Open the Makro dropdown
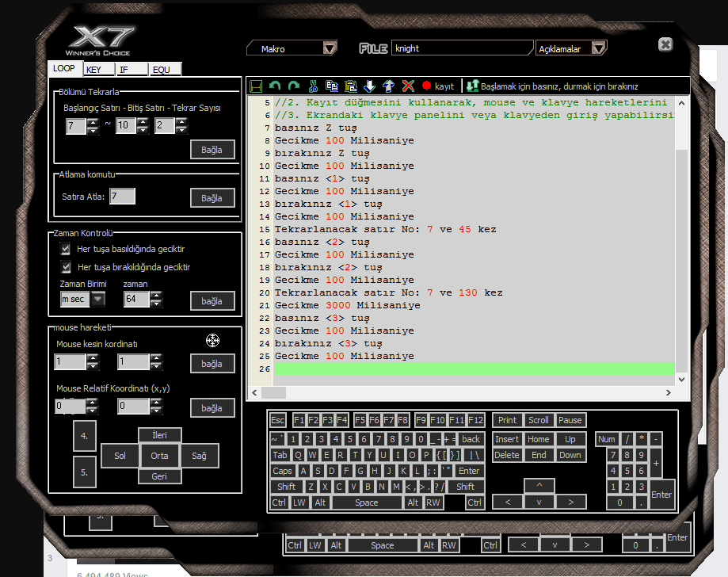728x577 pixels. coord(330,48)
